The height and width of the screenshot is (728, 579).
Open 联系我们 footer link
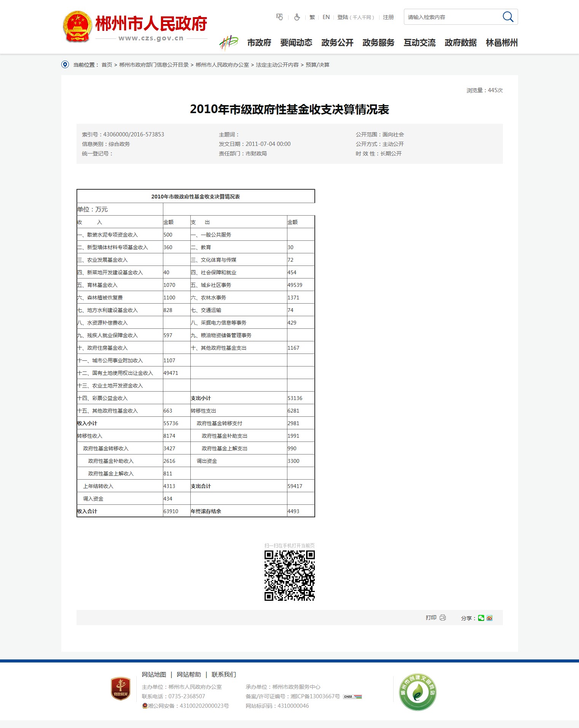click(224, 674)
